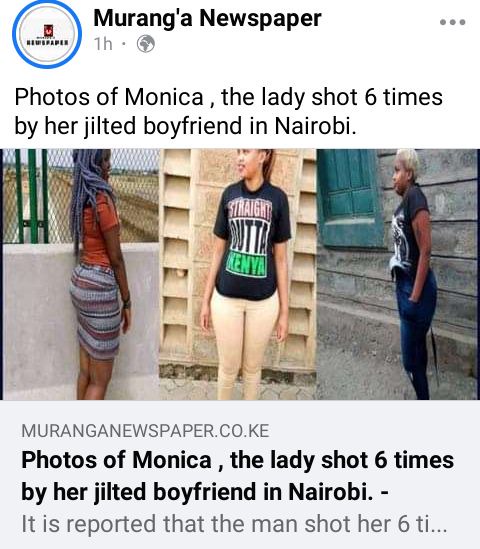480x549 pixels.
Task: Open right photo of woman in blue jeans
Action: tap(398, 274)
